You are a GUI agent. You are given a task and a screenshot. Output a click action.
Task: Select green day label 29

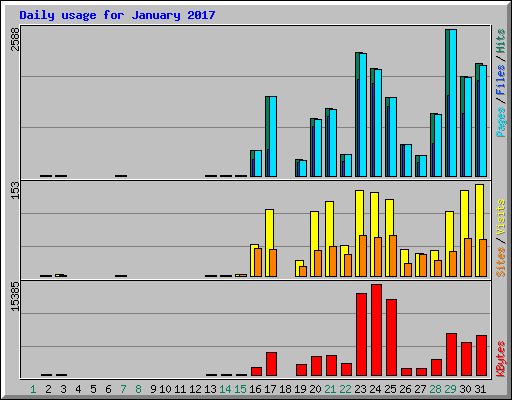coord(450,389)
